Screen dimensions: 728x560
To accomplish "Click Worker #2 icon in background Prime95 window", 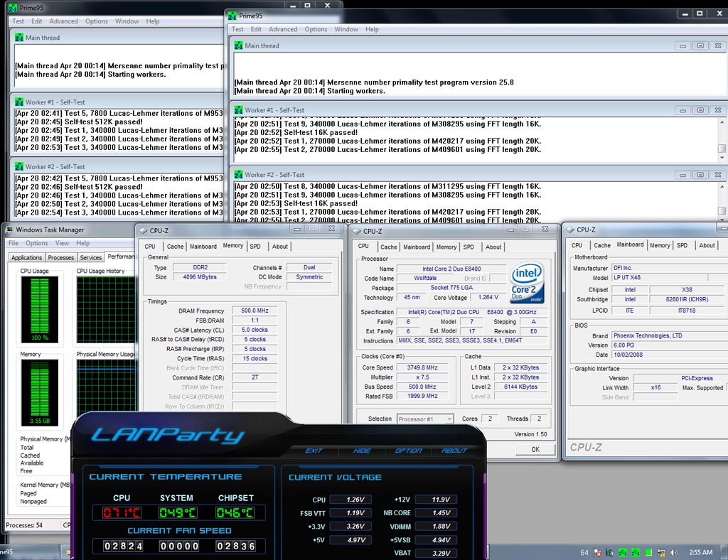I will pos(19,166).
